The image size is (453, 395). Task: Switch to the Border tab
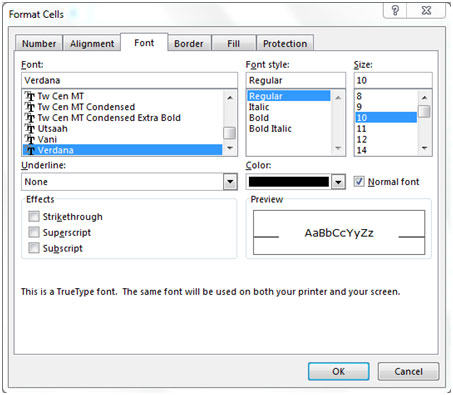[189, 44]
